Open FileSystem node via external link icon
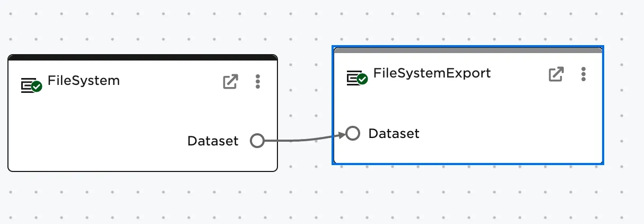 tap(230, 82)
